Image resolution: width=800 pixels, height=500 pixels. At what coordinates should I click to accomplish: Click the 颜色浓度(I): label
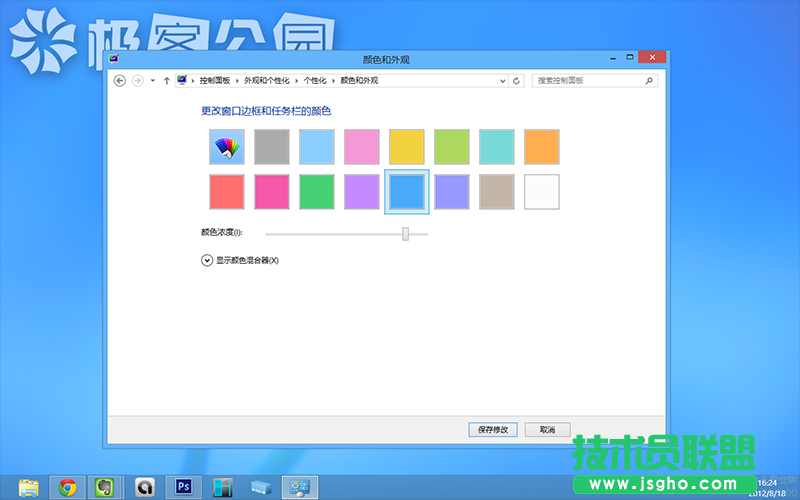coord(221,233)
